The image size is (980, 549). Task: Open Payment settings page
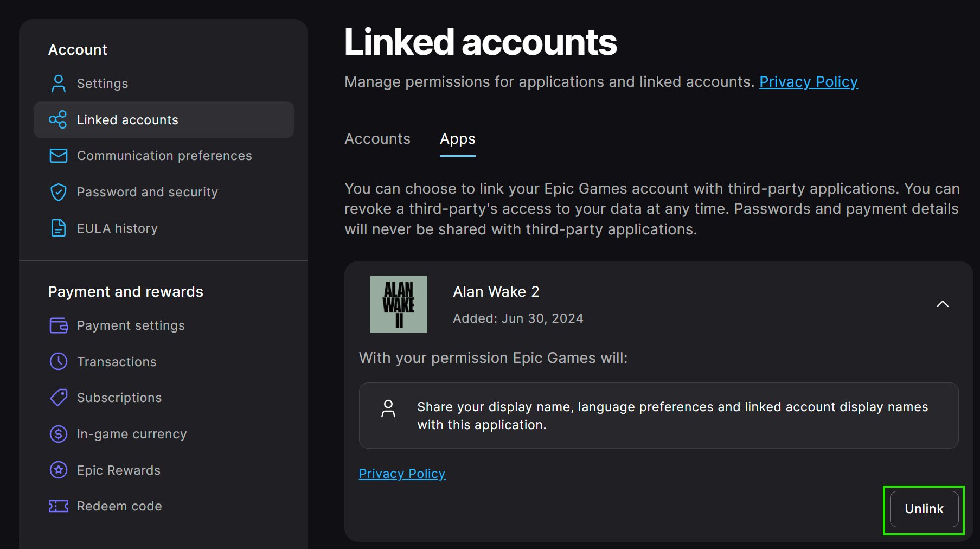coord(164,325)
